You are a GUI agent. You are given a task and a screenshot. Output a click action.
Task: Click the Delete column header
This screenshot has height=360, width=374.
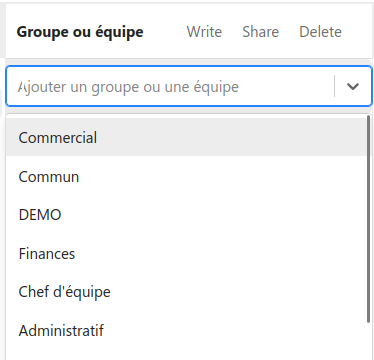point(320,32)
